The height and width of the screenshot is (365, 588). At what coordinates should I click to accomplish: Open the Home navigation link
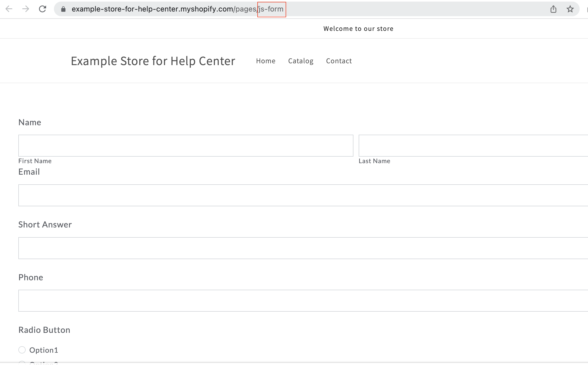point(266,61)
